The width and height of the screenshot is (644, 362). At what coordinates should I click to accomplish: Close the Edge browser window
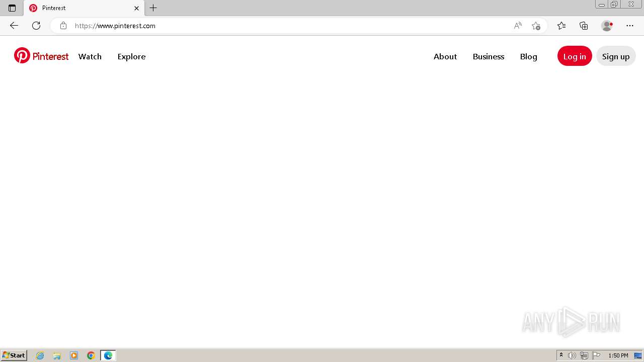(631, 5)
